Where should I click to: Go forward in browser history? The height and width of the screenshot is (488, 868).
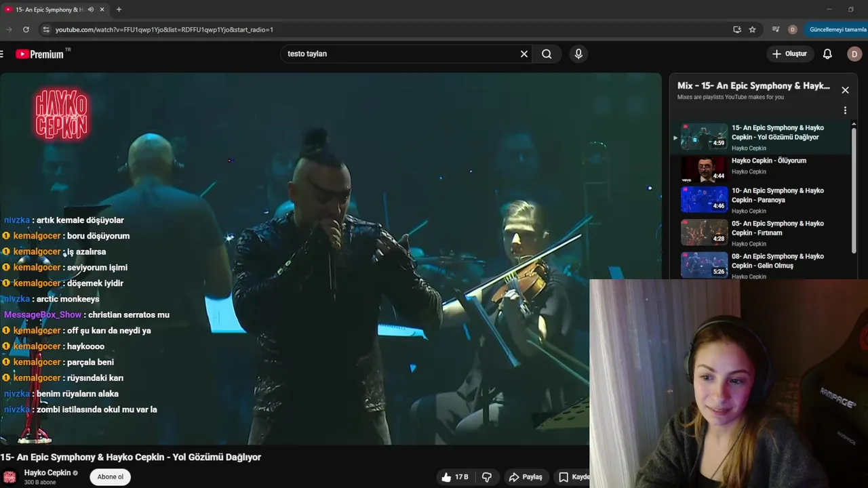(9, 30)
